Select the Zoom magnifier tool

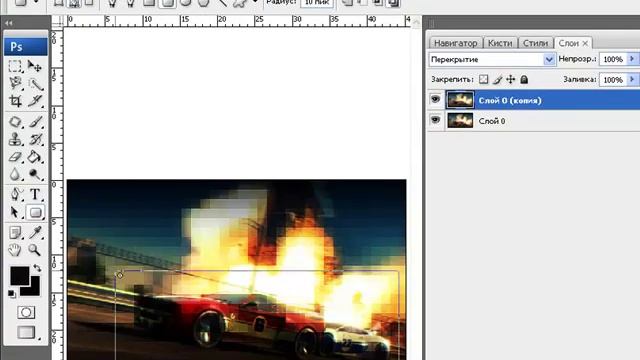pyautogui.click(x=35, y=250)
